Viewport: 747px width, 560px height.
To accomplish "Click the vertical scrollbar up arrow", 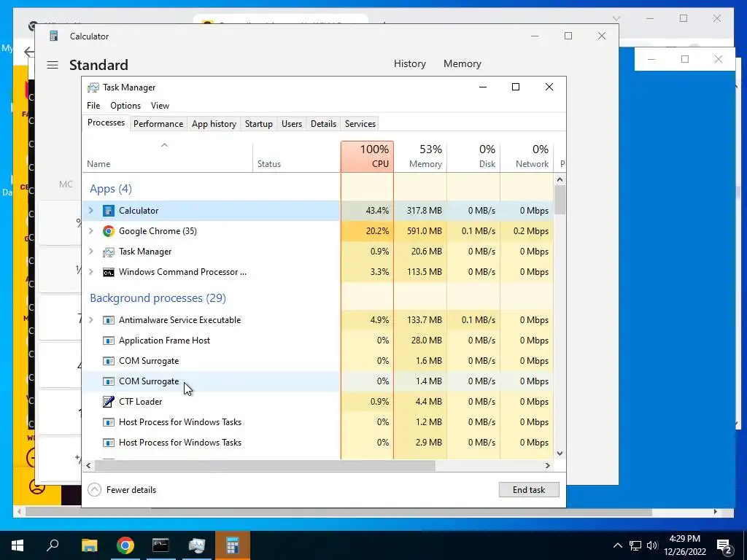I will coord(560,179).
